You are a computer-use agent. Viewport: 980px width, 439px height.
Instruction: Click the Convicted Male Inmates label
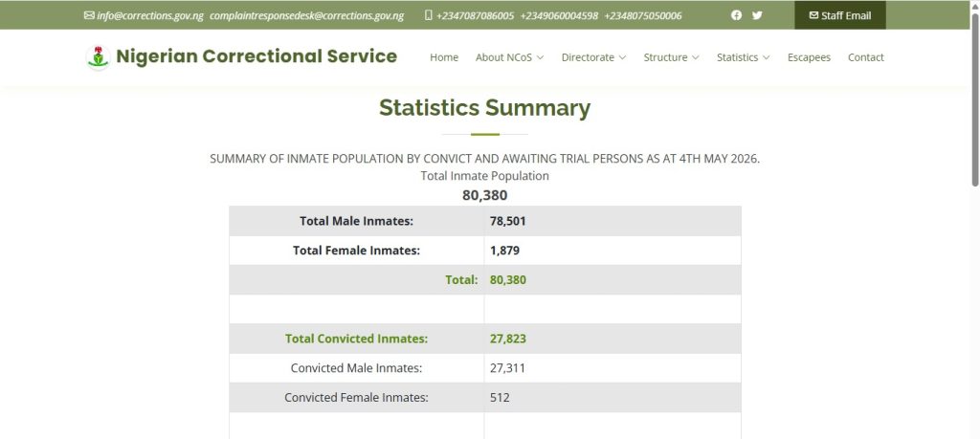pos(356,368)
